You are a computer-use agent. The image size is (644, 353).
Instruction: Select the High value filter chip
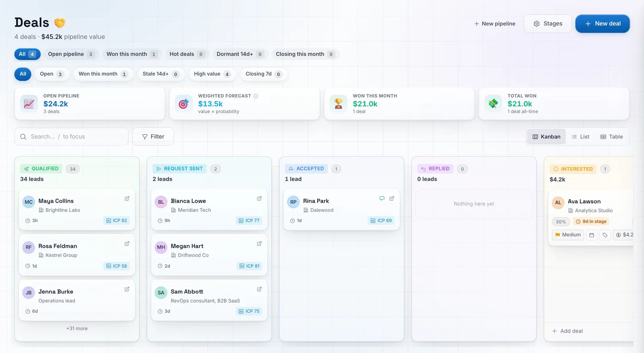tap(212, 74)
